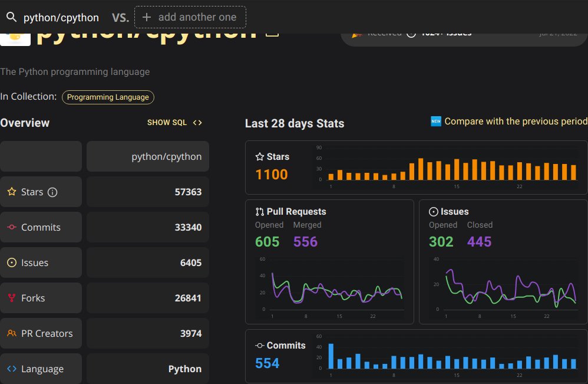Screen dimensions: 588x384
Task: Click the python/cpython column header cell
Action: click(x=148, y=156)
